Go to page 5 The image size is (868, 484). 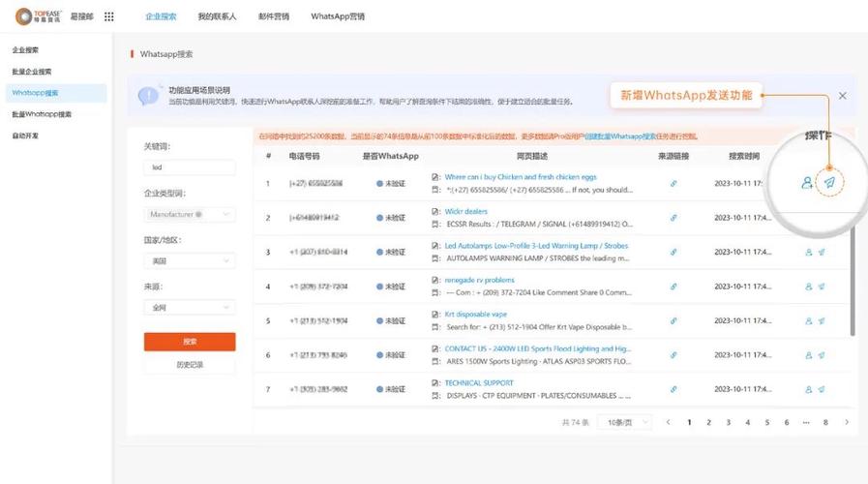tap(766, 422)
